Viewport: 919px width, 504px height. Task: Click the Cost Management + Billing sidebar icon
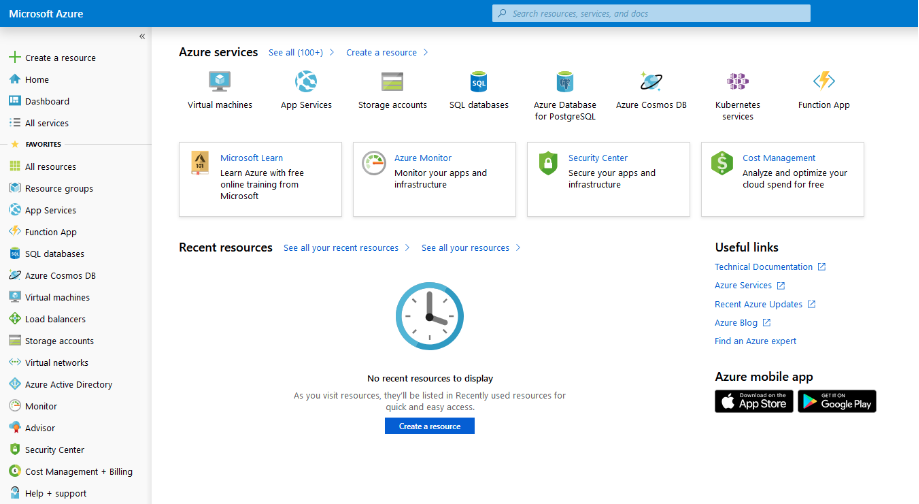(x=15, y=471)
